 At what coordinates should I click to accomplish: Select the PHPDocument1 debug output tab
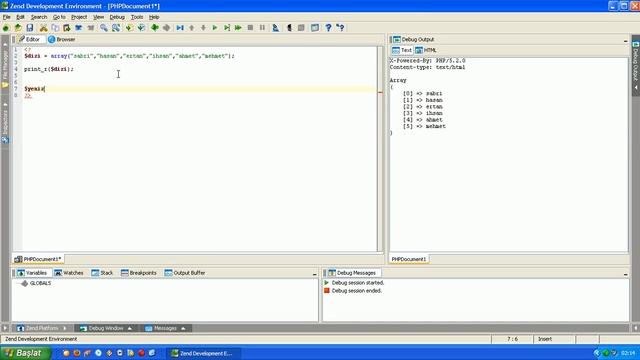[409, 259]
